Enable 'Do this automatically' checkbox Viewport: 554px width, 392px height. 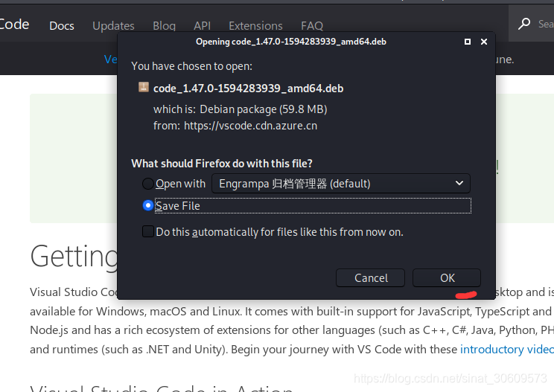click(x=148, y=232)
